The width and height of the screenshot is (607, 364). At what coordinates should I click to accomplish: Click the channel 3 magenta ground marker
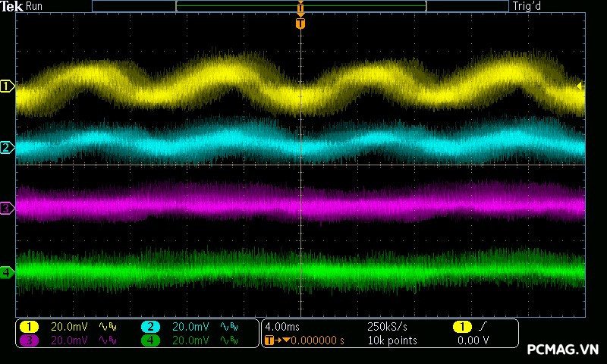7,208
